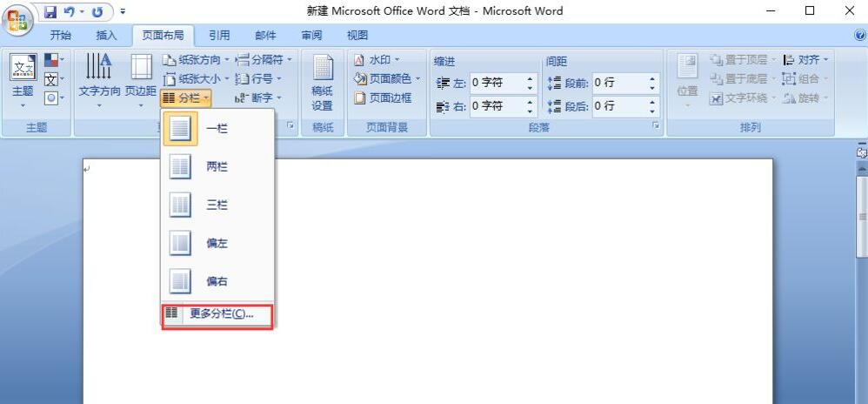Open theme colors dropdown
868x404 pixels.
tap(54, 60)
